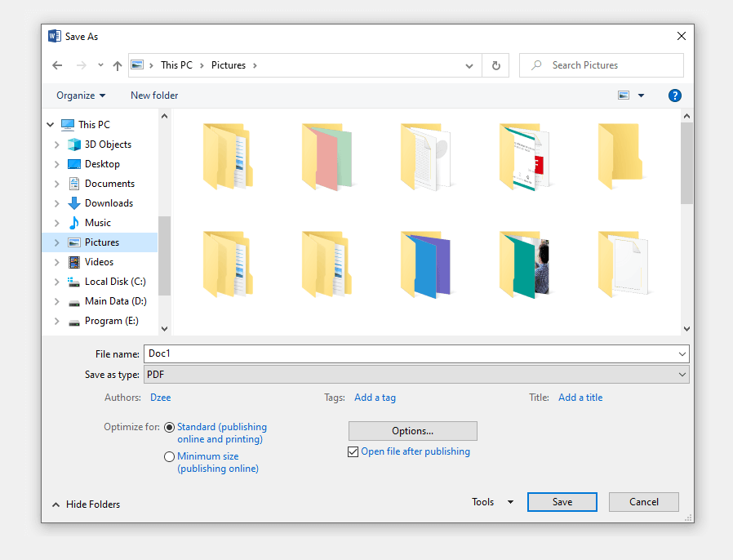The image size is (733, 560).
Task: Select Minimum size publishing online option
Action: coord(169,456)
